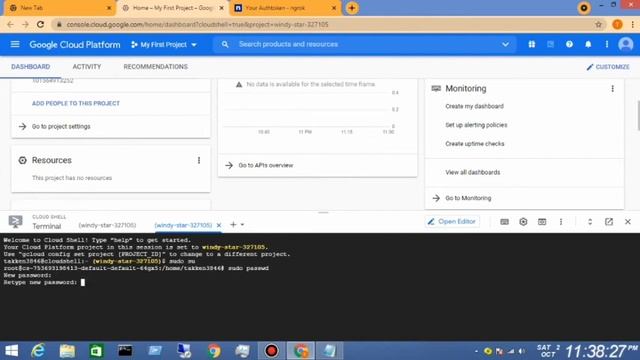The width and height of the screenshot is (640, 360).
Task: Click Open Editor button
Action: coord(452,222)
